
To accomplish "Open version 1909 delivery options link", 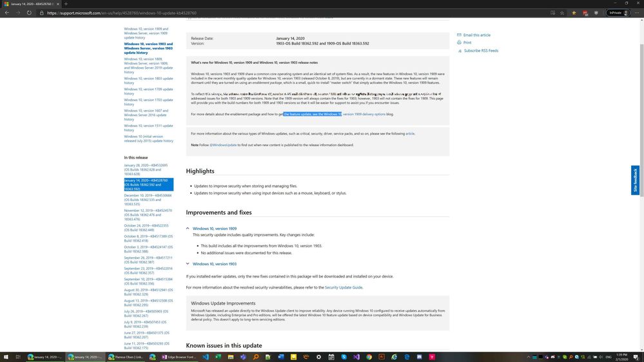I will pos(364,114).
